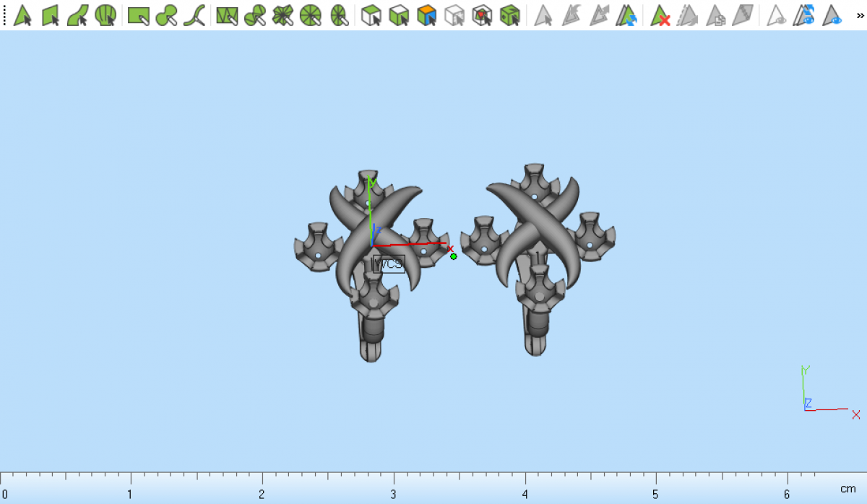
Task: Expand the toolbar overflow chevron
Action: pyautogui.click(x=860, y=15)
